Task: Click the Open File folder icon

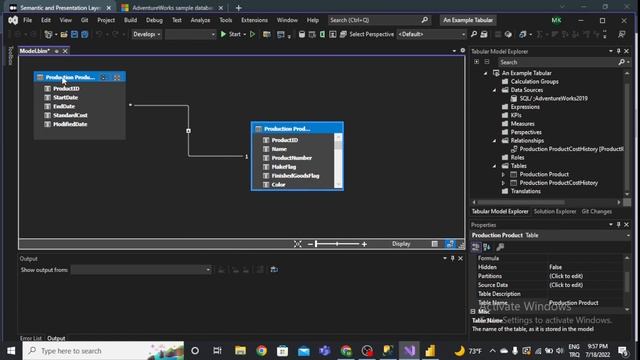Action: point(64,34)
